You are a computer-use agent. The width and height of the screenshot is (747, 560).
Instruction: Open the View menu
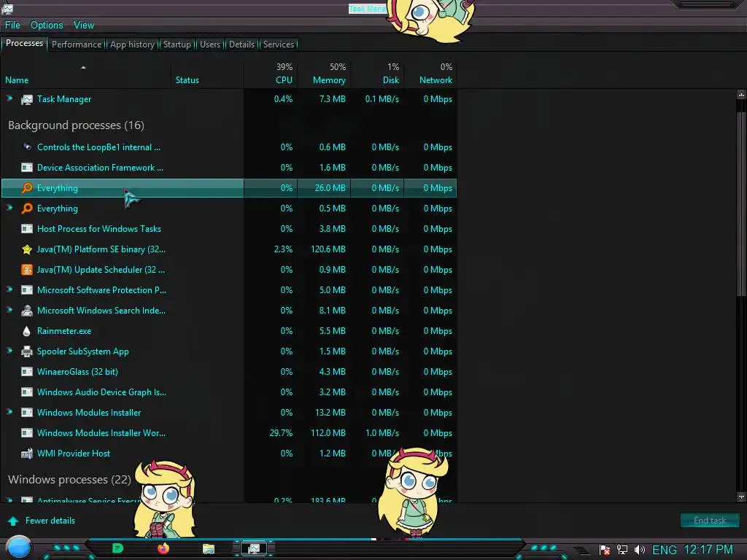click(x=84, y=26)
